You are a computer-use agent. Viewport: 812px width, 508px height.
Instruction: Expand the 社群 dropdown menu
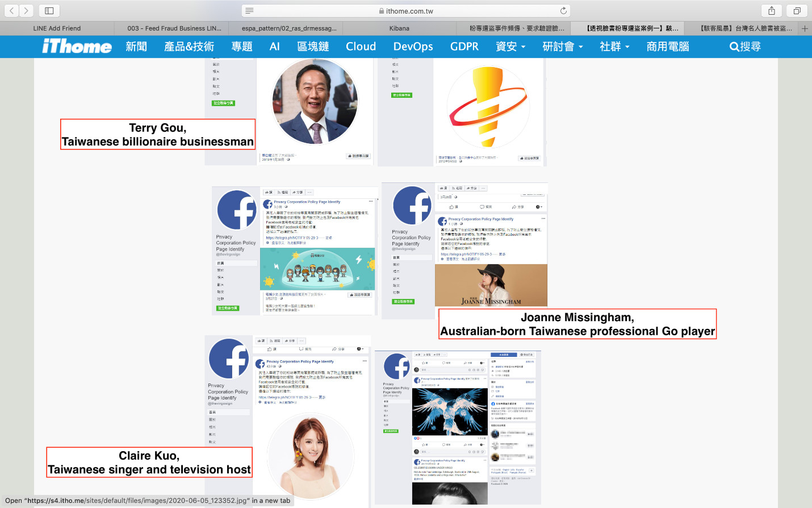coord(614,47)
